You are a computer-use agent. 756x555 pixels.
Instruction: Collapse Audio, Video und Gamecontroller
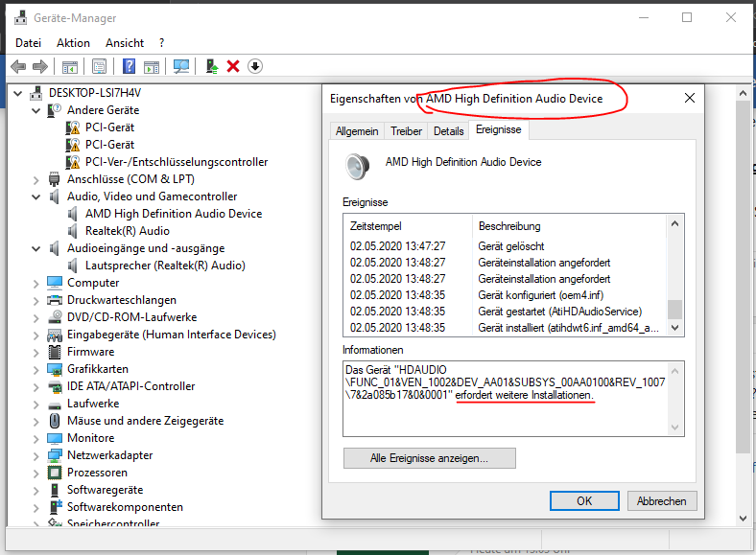coord(35,197)
